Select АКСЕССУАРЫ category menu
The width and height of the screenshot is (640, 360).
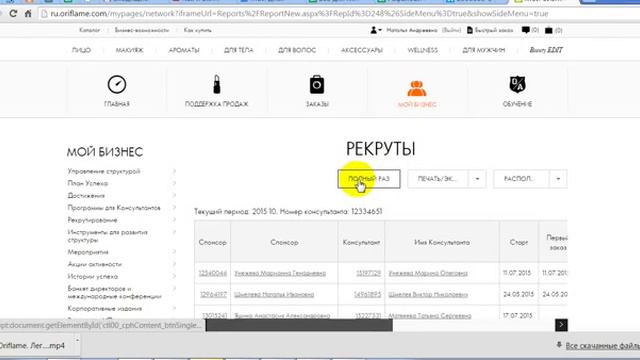(362, 50)
